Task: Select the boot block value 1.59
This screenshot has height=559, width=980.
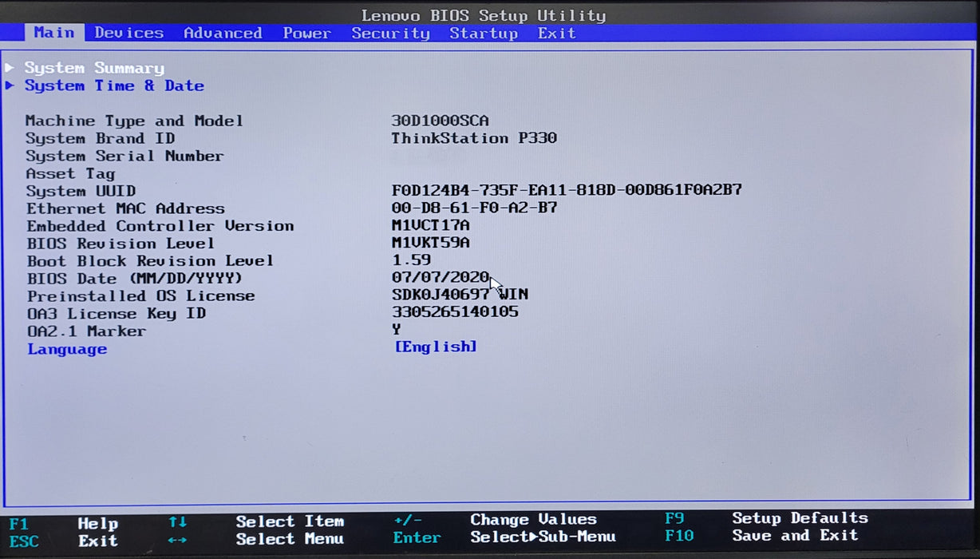Action: coord(411,260)
